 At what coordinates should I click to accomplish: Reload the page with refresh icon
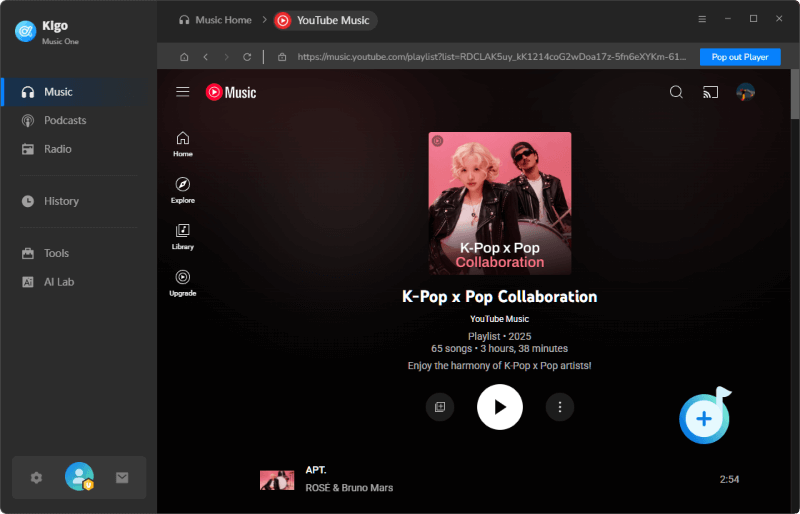[x=247, y=57]
